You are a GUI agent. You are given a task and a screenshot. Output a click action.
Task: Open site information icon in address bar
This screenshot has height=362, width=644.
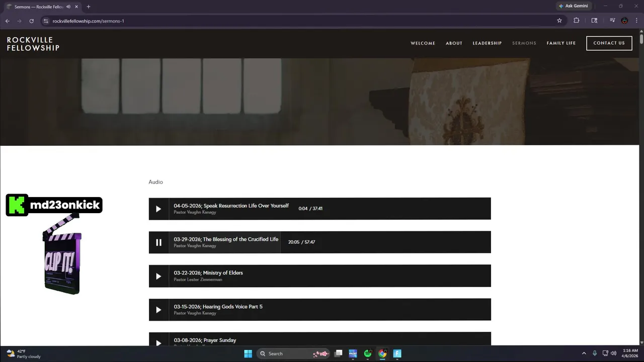45,21
